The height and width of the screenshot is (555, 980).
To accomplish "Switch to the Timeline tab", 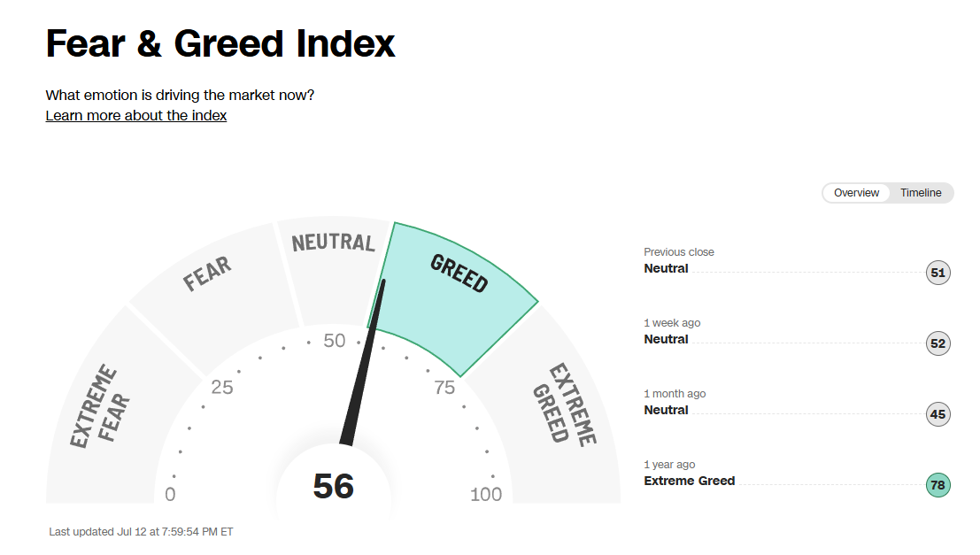I will click(x=921, y=193).
